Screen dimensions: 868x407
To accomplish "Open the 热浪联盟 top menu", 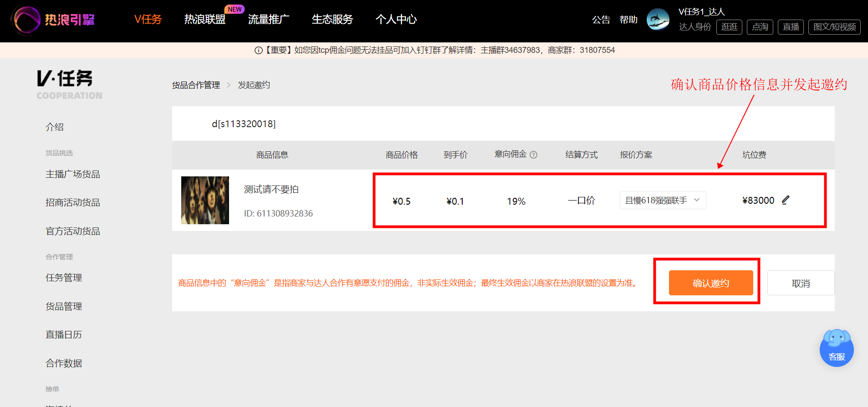I will coord(205,19).
